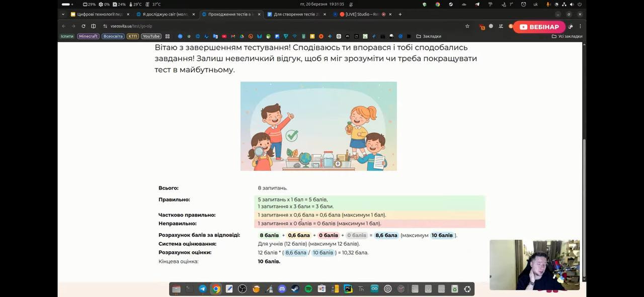Open Telegram from the dock
This screenshot has height=297, width=644.
[x=202, y=289]
